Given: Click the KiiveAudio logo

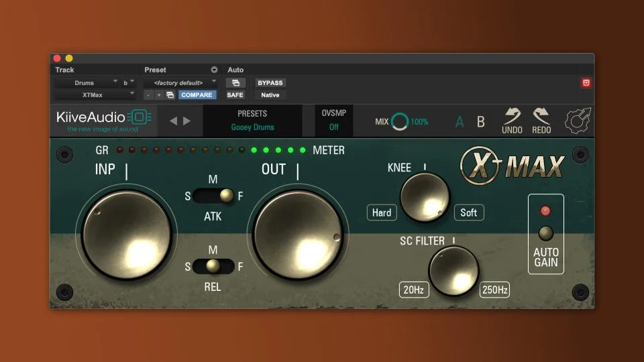Looking at the screenshot, I should (x=104, y=120).
